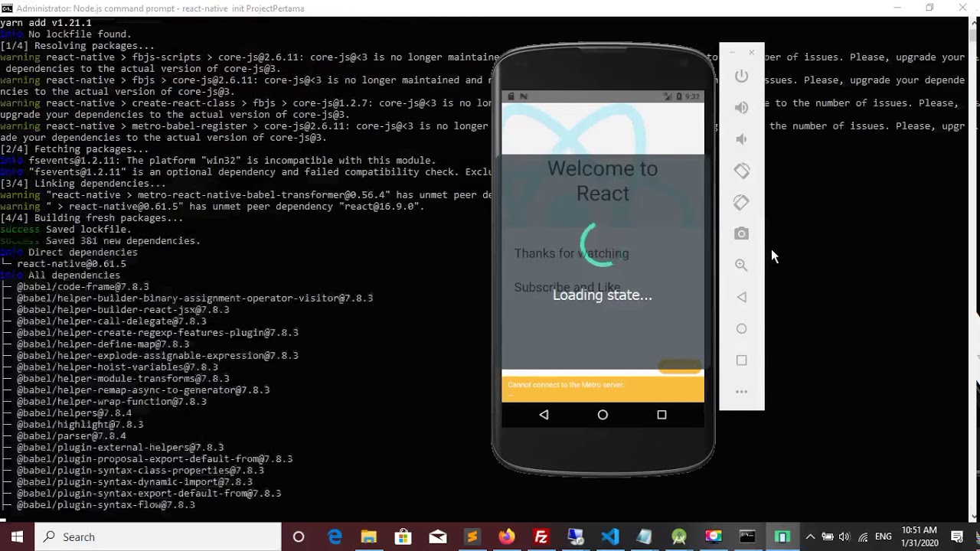Tap the Android back navigation button on phone
The width and height of the screenshot is (980, 551).
click(544, 415)
